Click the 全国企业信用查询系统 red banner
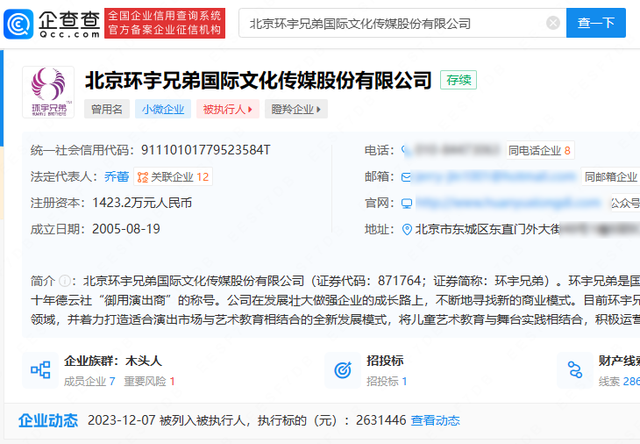The image size is (640, 444). point(164,23)
